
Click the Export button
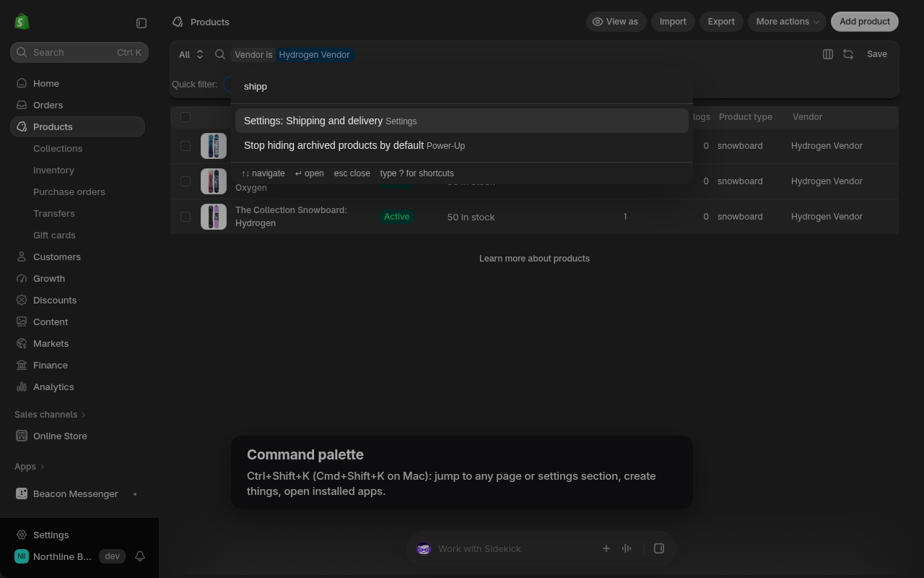coord(721,22)
